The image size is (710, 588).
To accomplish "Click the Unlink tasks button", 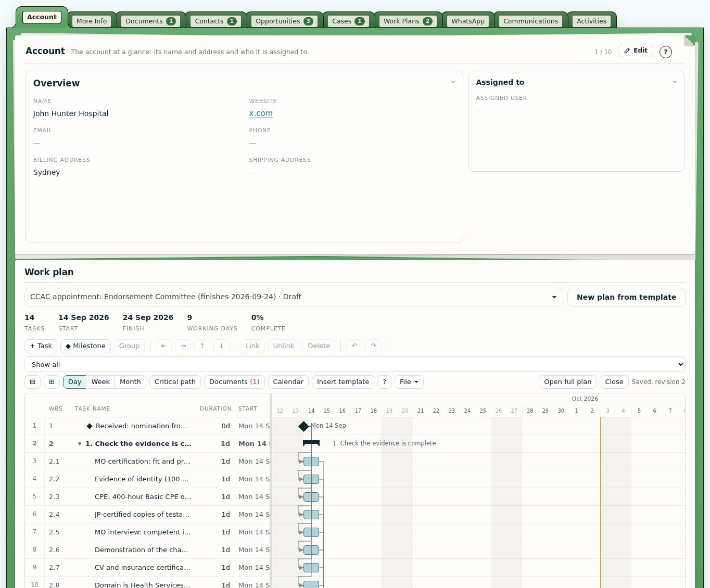I will click(284, 346).
